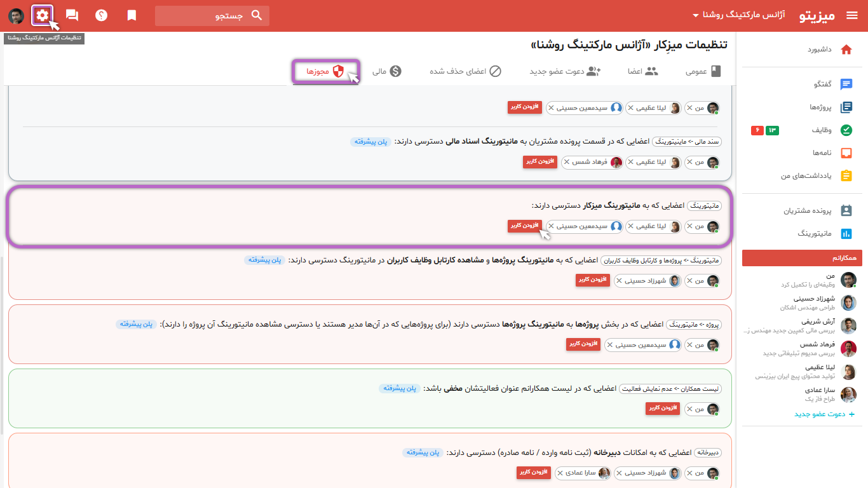Image resolution: width=868 pixels, height=488 pixels.
Task: Click the پروژه -> مانیتورینگ label tag
Action: tap(695, 324)
